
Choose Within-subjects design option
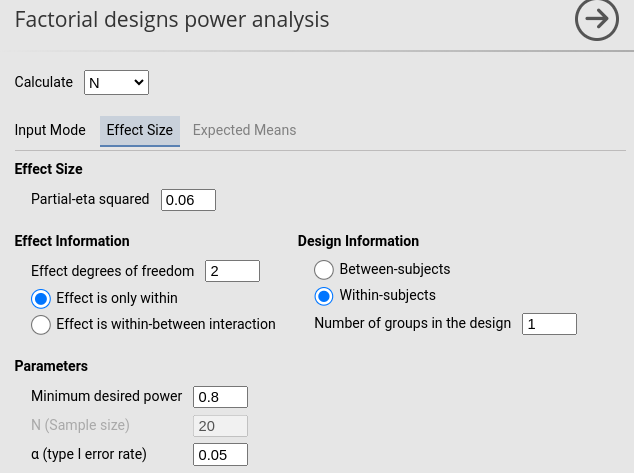click(324, 296)
